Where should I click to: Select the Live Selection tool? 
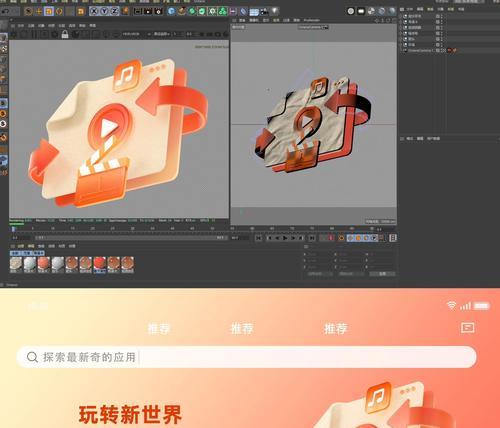pos(28,11)
